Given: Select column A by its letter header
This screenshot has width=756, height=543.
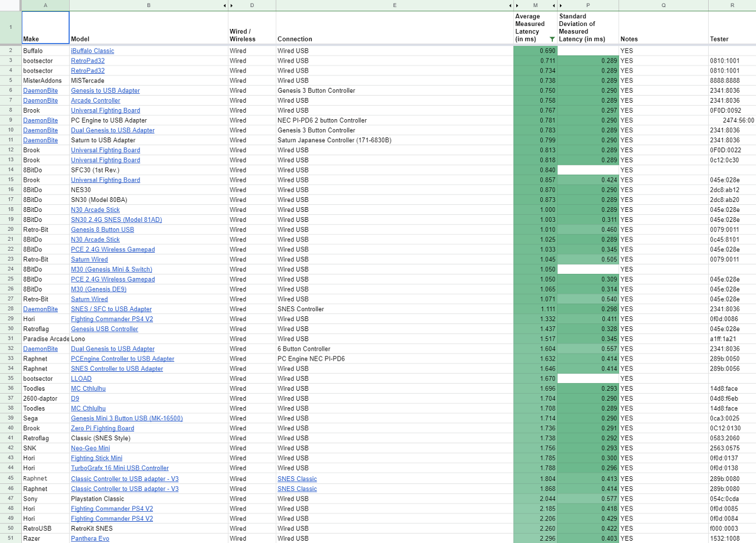Looking at the screenshot, I should [x=45, y=5].
